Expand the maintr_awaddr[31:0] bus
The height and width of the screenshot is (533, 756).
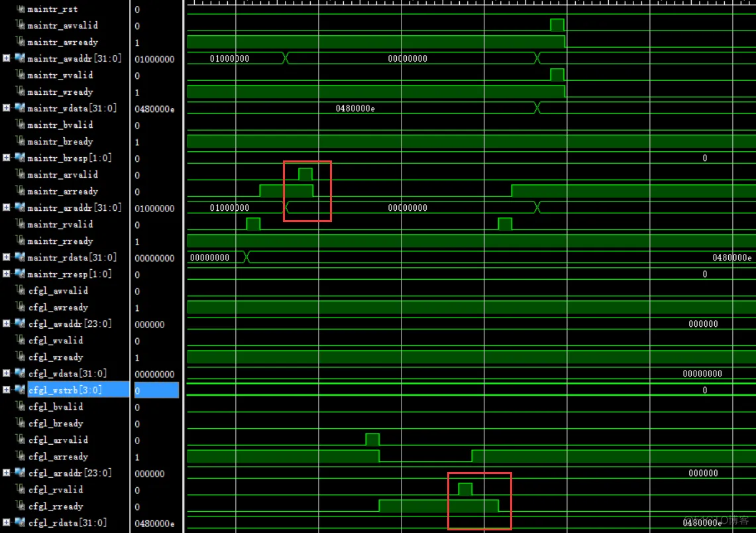[6, 58]
